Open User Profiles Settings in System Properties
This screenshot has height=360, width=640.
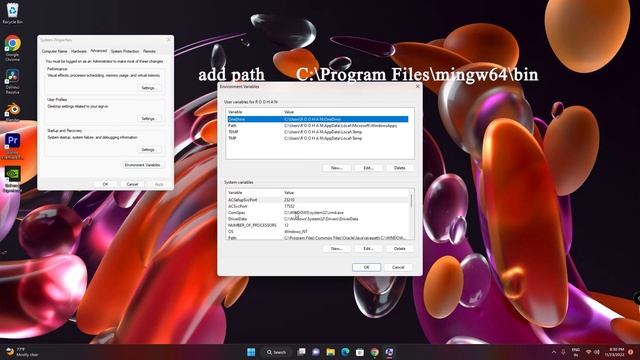click(x=149, y=118)
